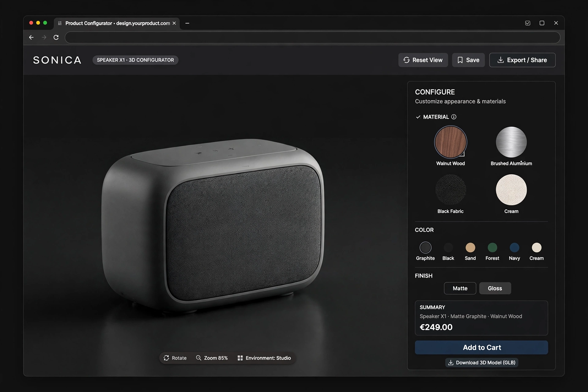Image resolution: width=588 pixels, height=392 pixels.
Task: Choose the Brushed Aluminium material
Action: [x=511, y=142]
